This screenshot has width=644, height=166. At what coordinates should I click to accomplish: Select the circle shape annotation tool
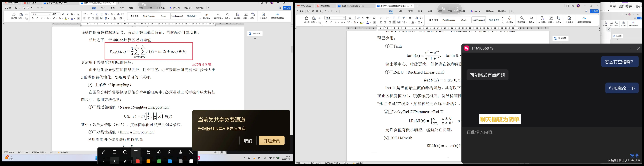tap(125, 152)
